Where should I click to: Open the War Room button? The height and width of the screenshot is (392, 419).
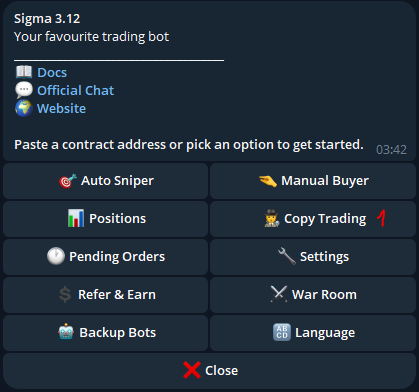pos(313,295)
